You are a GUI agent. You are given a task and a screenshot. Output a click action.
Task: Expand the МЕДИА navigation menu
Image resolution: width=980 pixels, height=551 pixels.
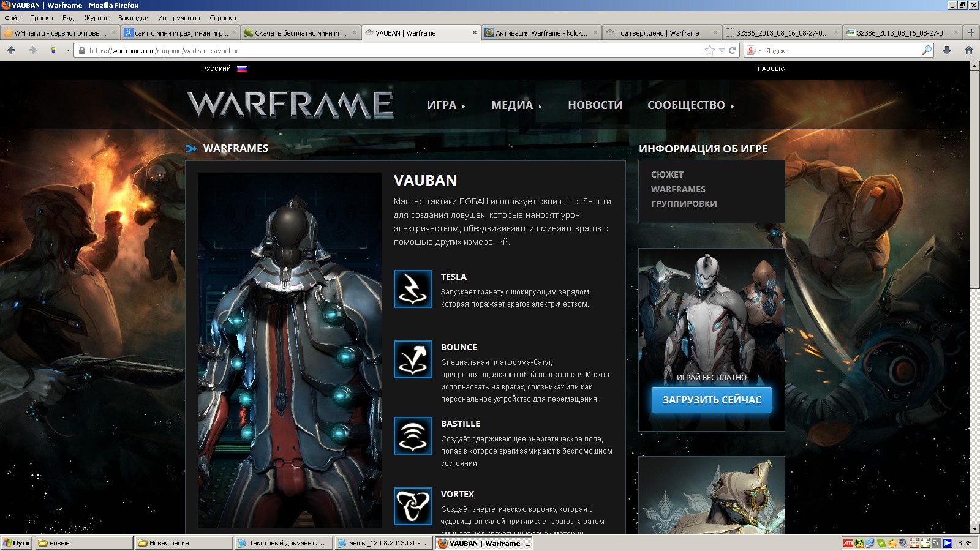point(516,105)
